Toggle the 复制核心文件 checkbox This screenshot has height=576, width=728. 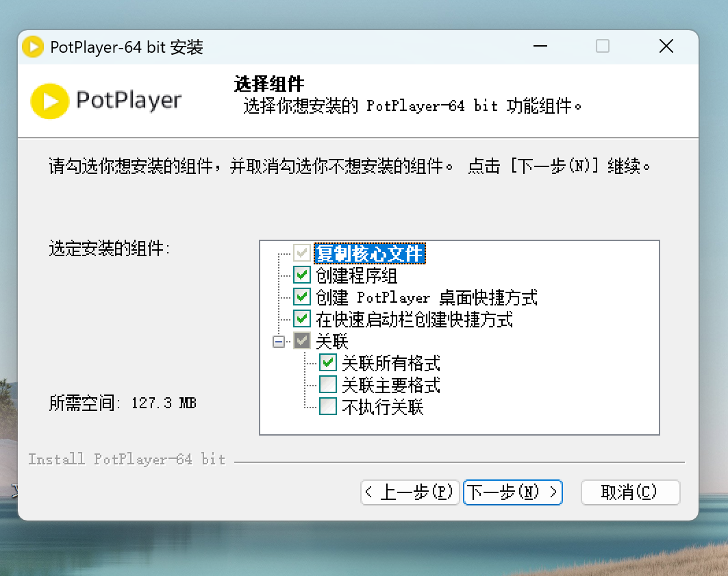tap(302, 253)
